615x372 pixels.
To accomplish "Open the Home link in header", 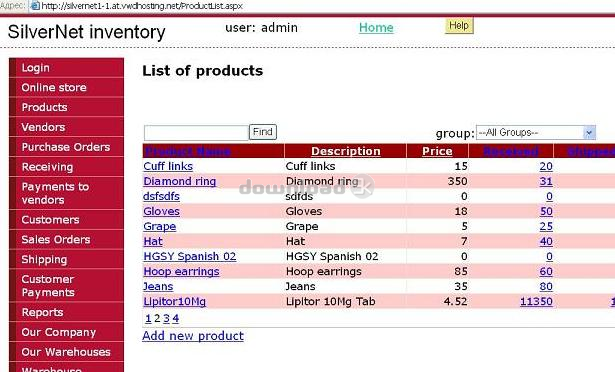I will click(376, 27).
